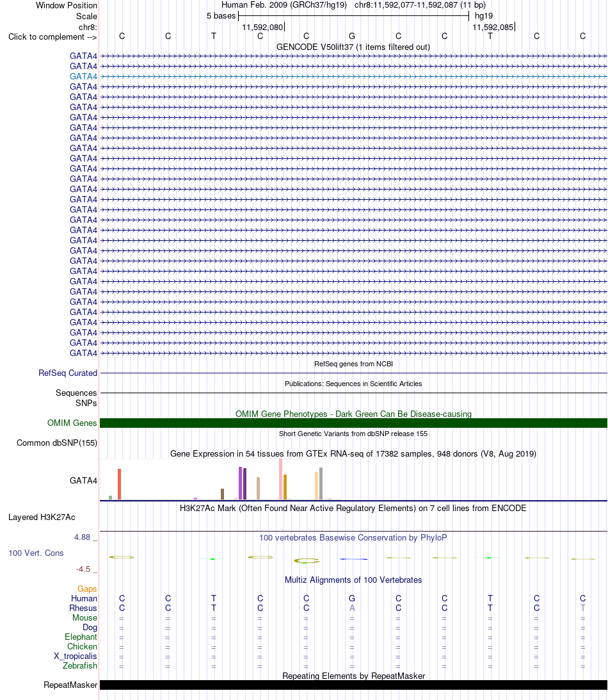608x700 pixels.
Task: Click the orange "Gaps" label
Action: click(x=87, y=589)
